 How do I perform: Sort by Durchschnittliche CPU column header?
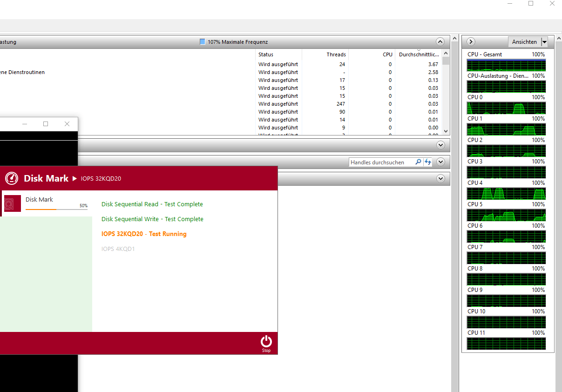(418, 54)
